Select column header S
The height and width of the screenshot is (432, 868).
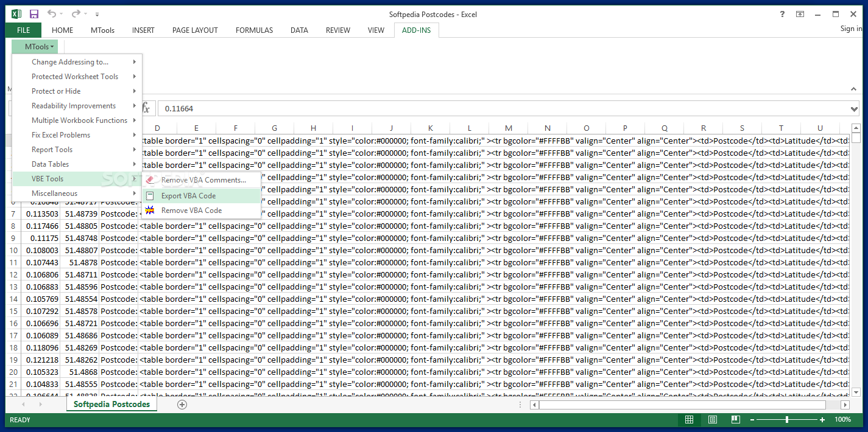(x=742, y=128)
